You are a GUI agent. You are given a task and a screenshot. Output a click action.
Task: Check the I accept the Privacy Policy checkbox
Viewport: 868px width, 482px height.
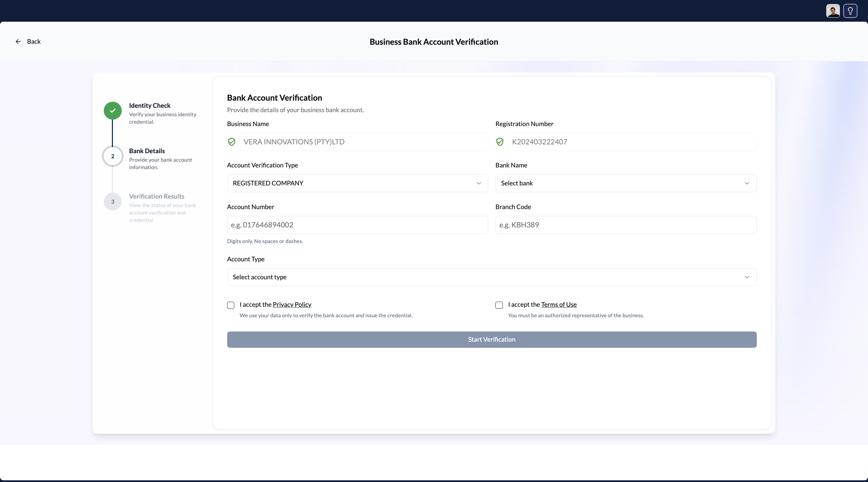tap(231, 305)
